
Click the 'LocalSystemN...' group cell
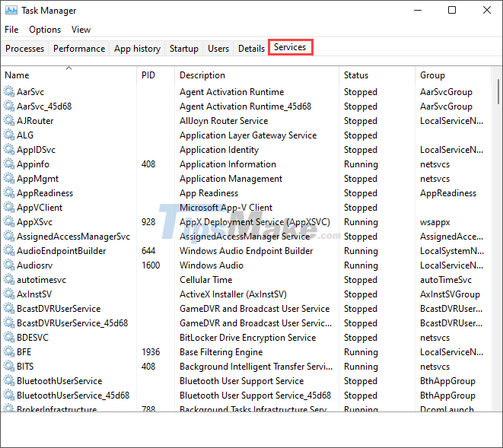point(452,250)
